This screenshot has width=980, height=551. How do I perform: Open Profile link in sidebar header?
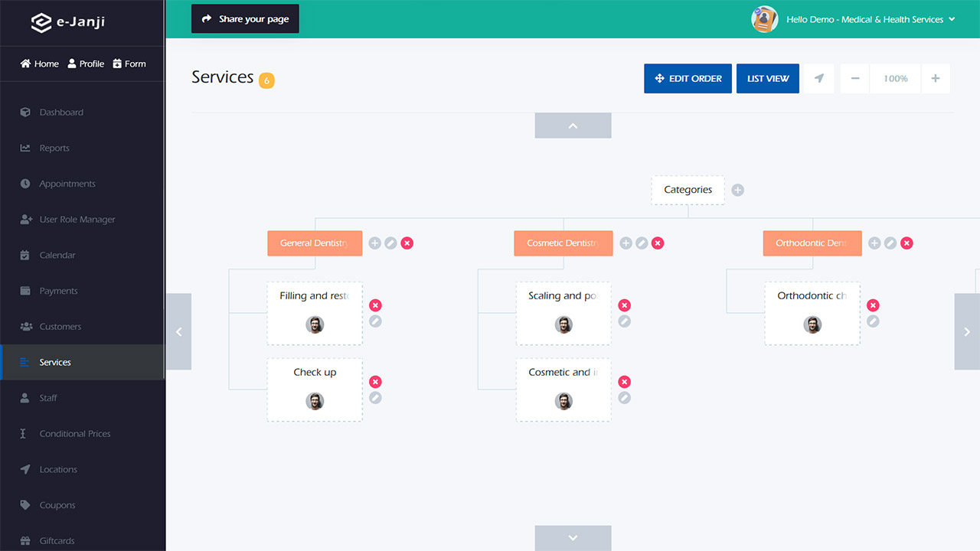coord(86,64)
